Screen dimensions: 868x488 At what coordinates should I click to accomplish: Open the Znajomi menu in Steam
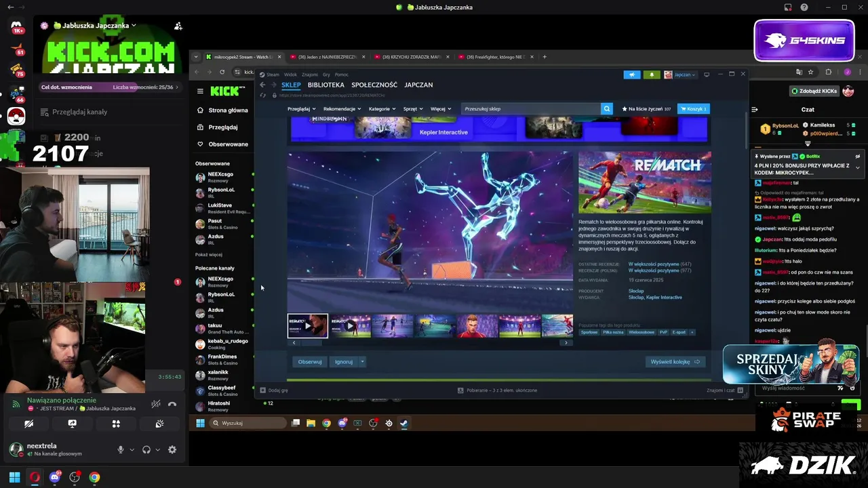[310, 75]
